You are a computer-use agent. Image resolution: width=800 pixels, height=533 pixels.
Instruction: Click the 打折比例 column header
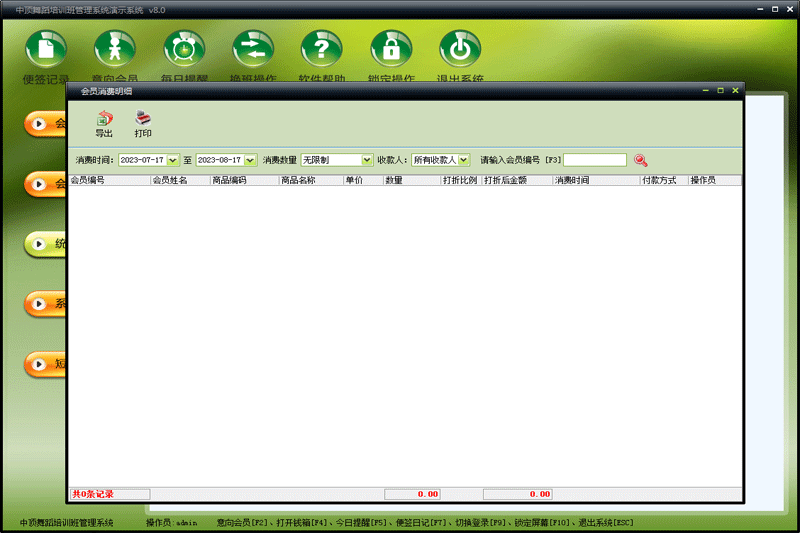coord(462,180)
